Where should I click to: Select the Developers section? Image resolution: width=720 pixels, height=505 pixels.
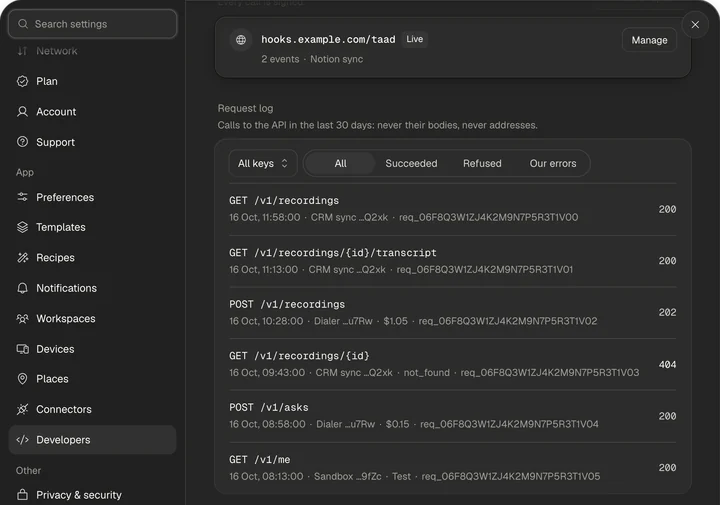pyautogui.click(x=92, y=440)
